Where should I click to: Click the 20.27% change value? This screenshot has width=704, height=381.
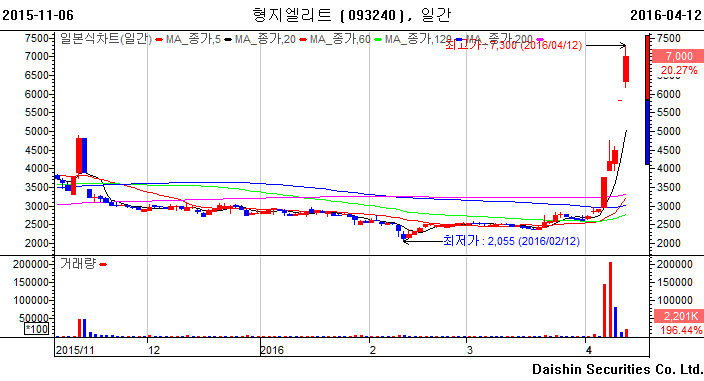click(679, 70)
